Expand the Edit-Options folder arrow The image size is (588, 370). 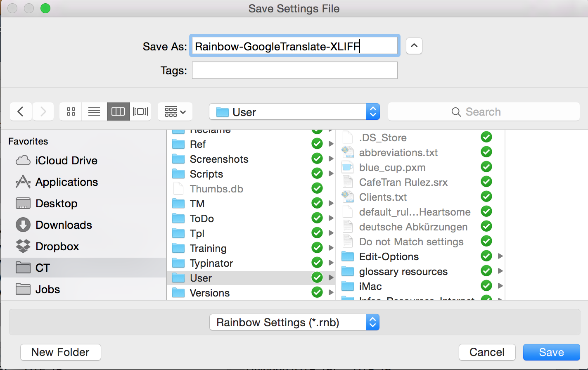tap(500, 256)
